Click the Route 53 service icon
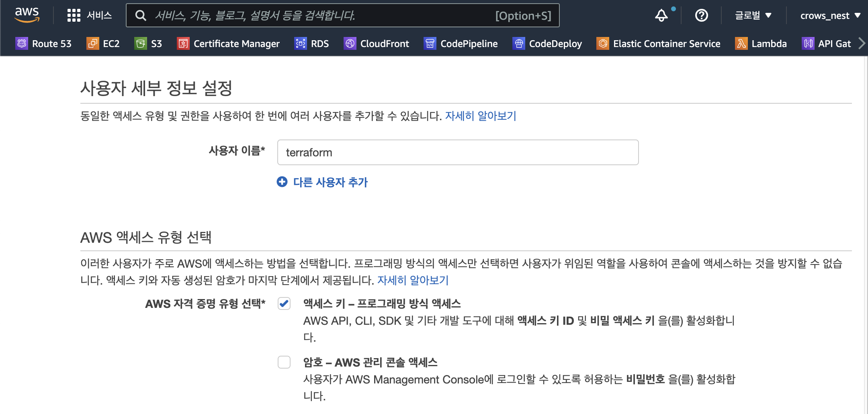Screen dimensions: 868x414 (x=22, y=43)
